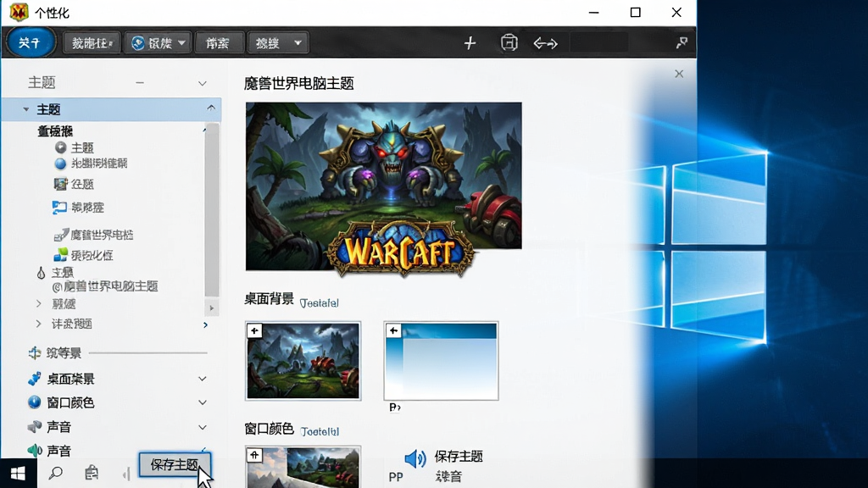Click the large Warcraft theme preview image
Image resolution: width=868 pixels, height=488 pixels.
[x=384, y=186]
